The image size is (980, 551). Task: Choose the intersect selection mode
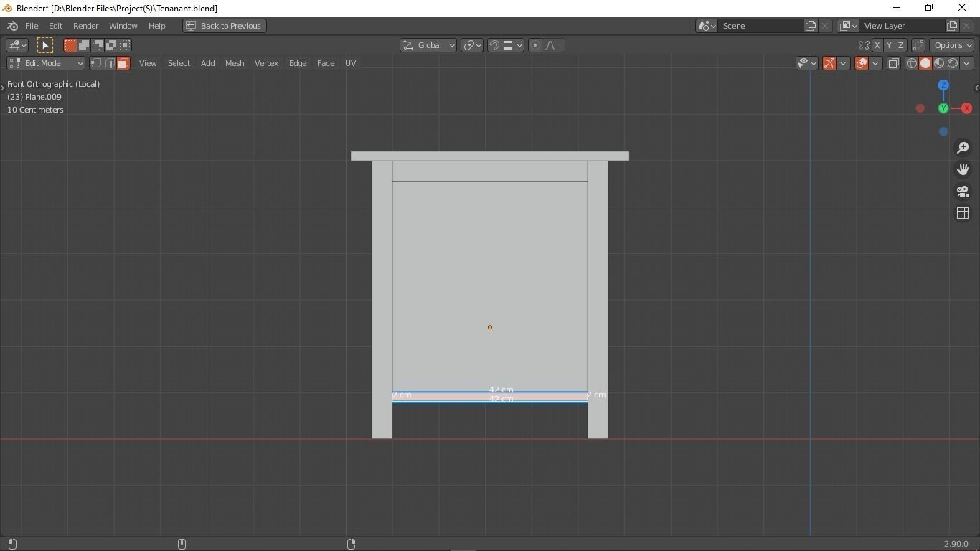pos(125,45)
